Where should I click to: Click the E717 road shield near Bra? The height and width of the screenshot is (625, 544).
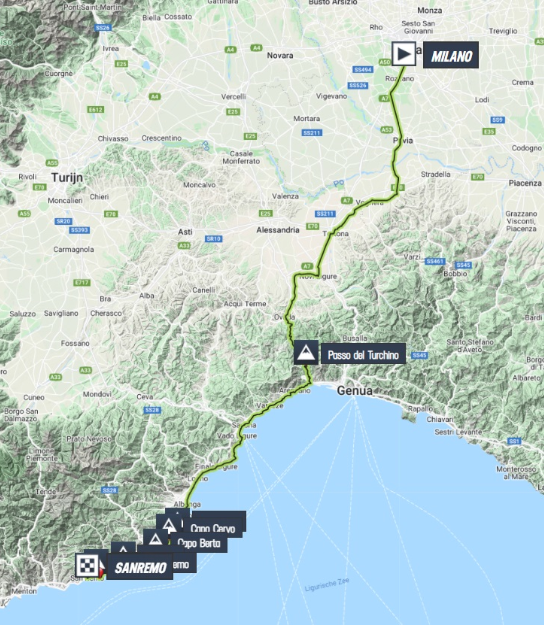(x=82, y=283)
